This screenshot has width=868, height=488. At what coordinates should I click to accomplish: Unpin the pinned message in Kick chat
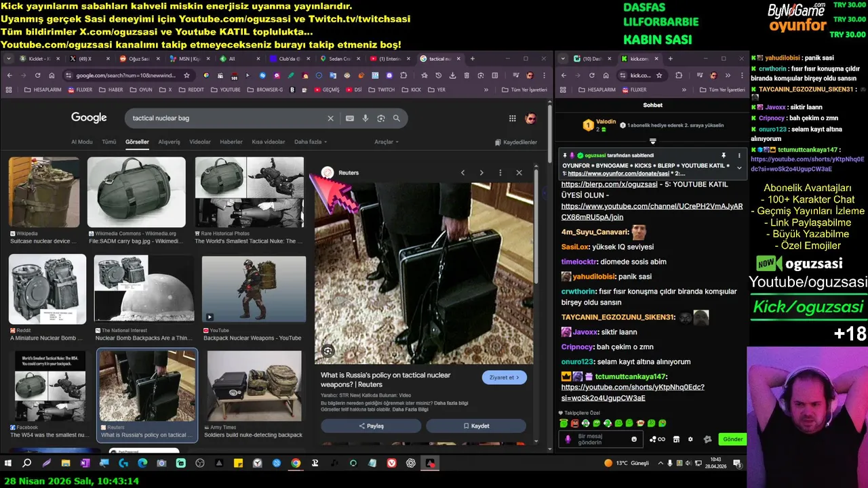click(724, 155)
